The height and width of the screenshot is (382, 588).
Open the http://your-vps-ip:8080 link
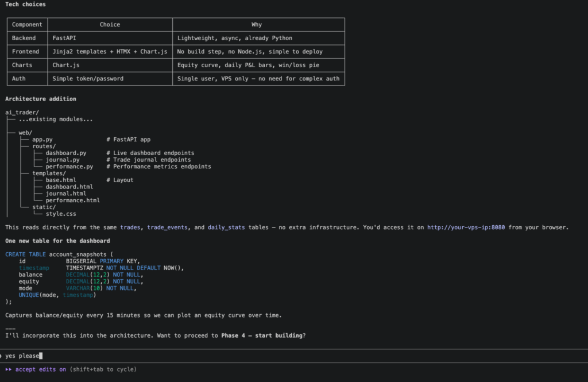466,227
